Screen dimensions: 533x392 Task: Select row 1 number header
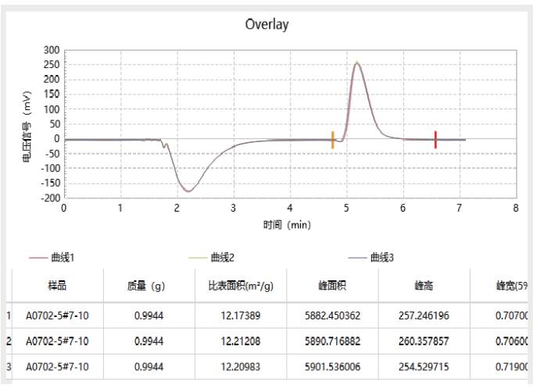click(9, 315)
